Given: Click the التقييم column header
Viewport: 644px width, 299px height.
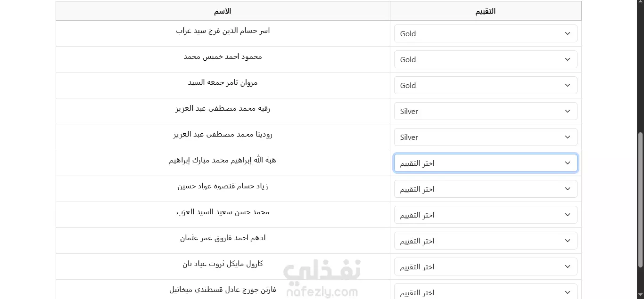Looking at the screenshot, I should (486, 11).
